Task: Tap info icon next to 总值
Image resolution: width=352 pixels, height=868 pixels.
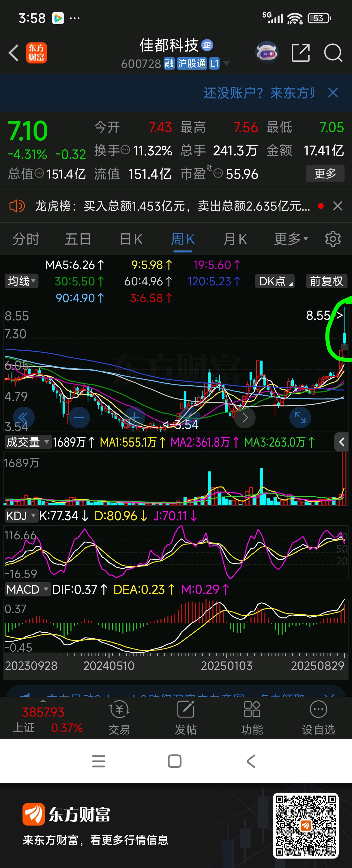Action: (x=39, y=174)
